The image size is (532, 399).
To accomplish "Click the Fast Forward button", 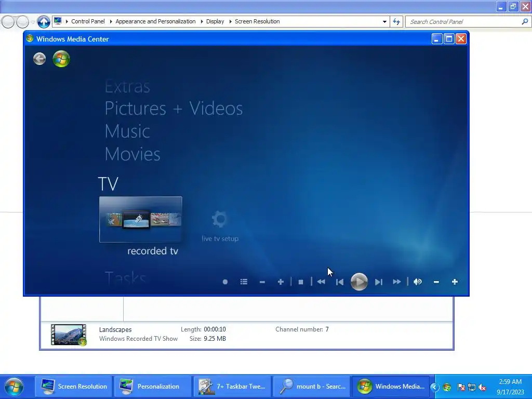I will tap(396, 282).
